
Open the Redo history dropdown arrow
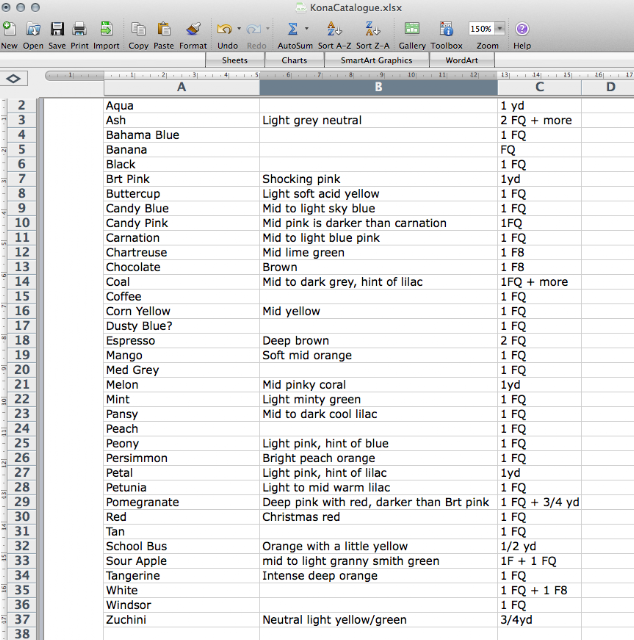pyautogui.click(x=268, y=29)
